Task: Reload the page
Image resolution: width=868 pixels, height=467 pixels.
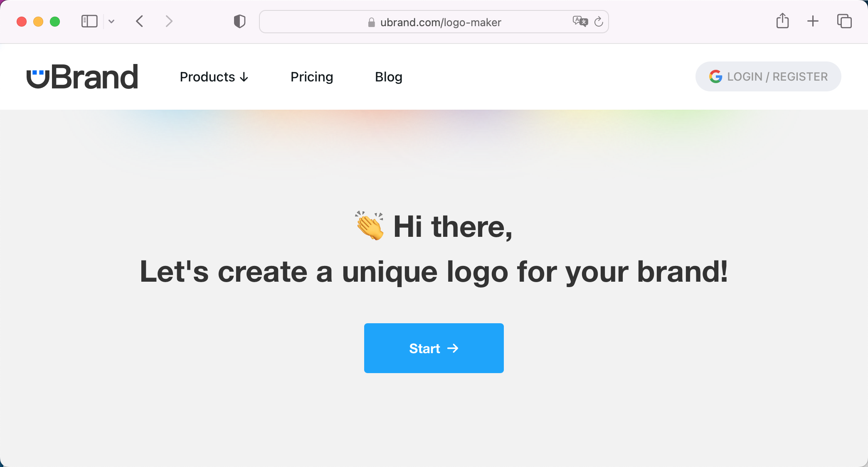Action: [x=599, y=22]
